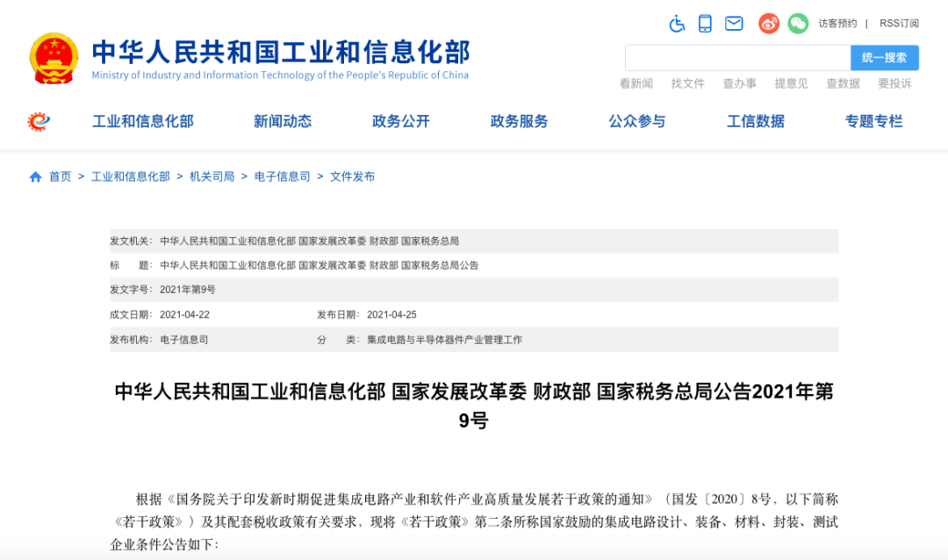Select 查数据 search shortcut

click(x=843, y=83)
